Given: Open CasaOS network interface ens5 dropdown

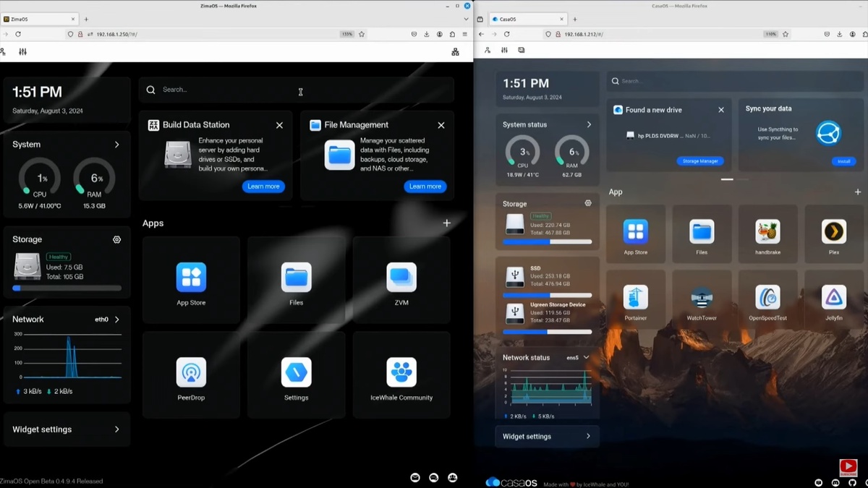Looking at the screenshot, I should (x=578, y=357).
